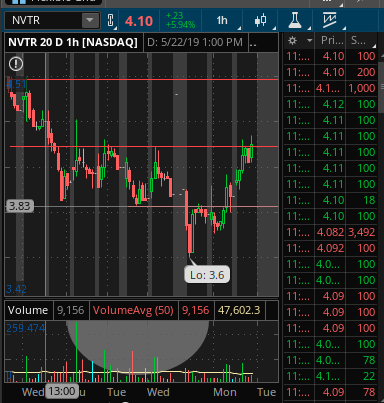Screen dimensions: 384x403
Task: Click the 3.83 price level label
Action: (20, 206)
